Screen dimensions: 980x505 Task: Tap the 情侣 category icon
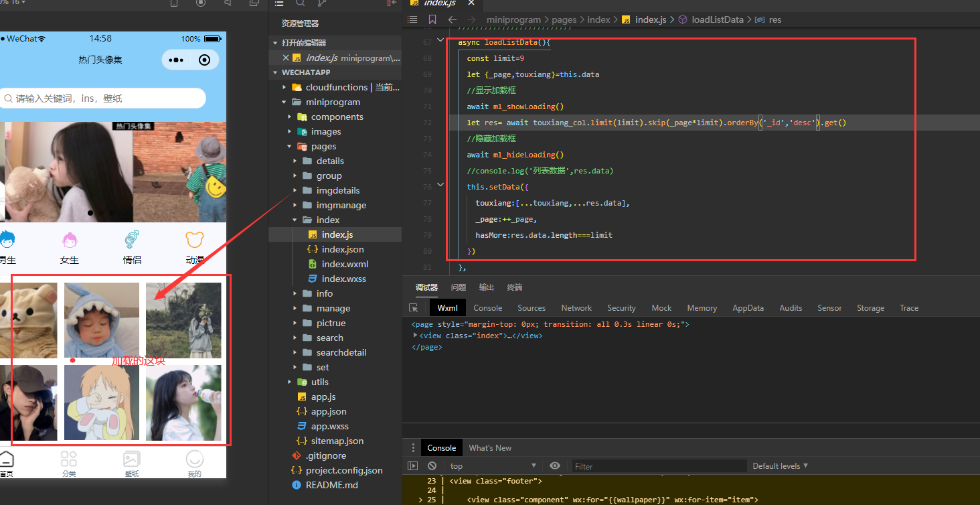[132, 240]
